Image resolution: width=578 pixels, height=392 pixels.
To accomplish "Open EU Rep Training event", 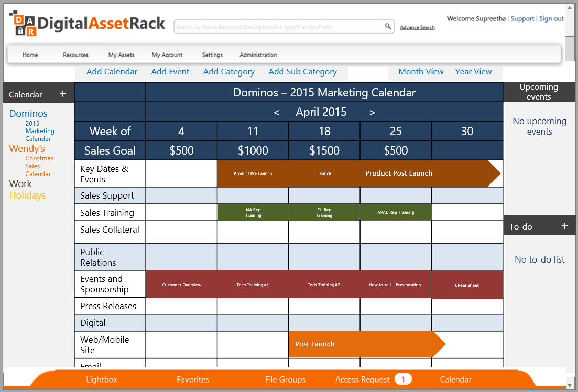I will [324, 212].
